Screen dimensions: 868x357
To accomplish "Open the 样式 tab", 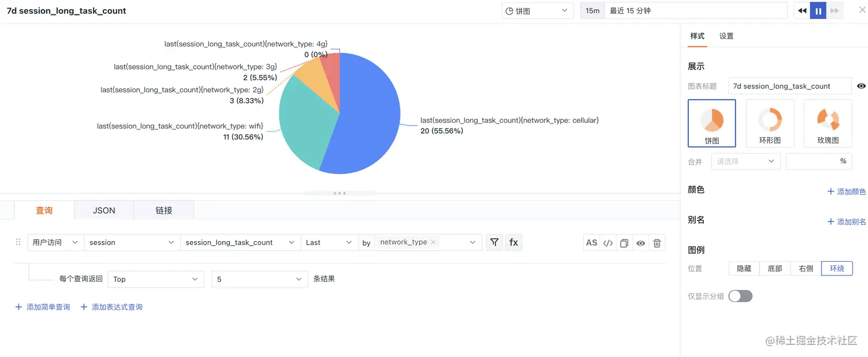I will [x=697, y=36].
